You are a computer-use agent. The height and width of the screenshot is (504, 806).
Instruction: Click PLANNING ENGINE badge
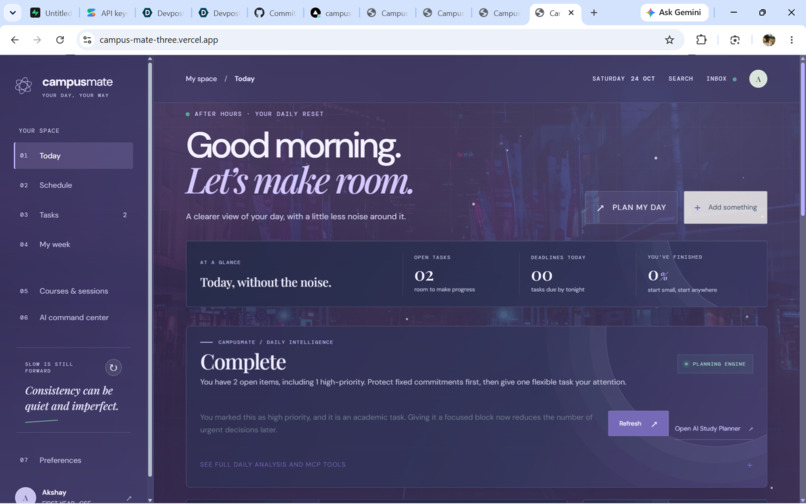(715, 364)
